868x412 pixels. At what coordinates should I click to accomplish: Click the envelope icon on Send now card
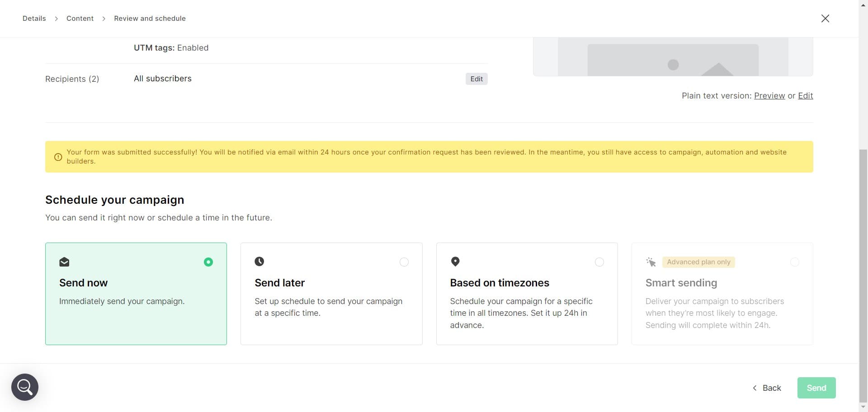(64, 262)
